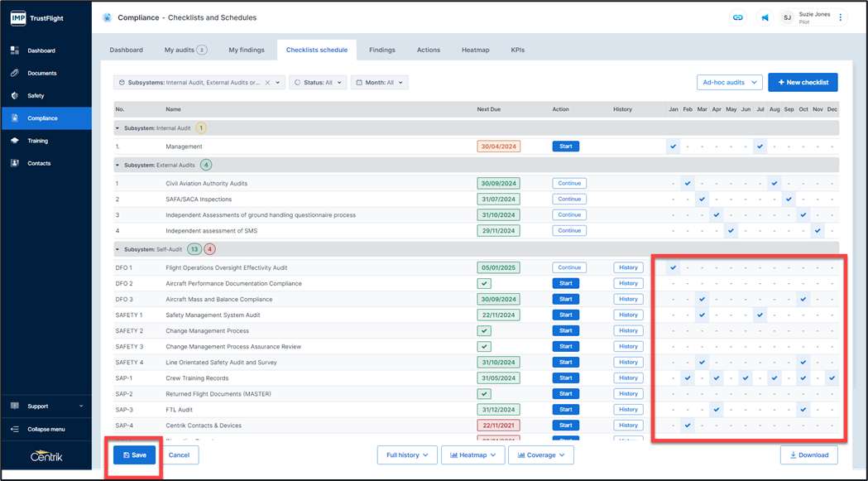Collapse the External Audits subsystem group
This screenshot has height=481, width=868.
point(117,166)
